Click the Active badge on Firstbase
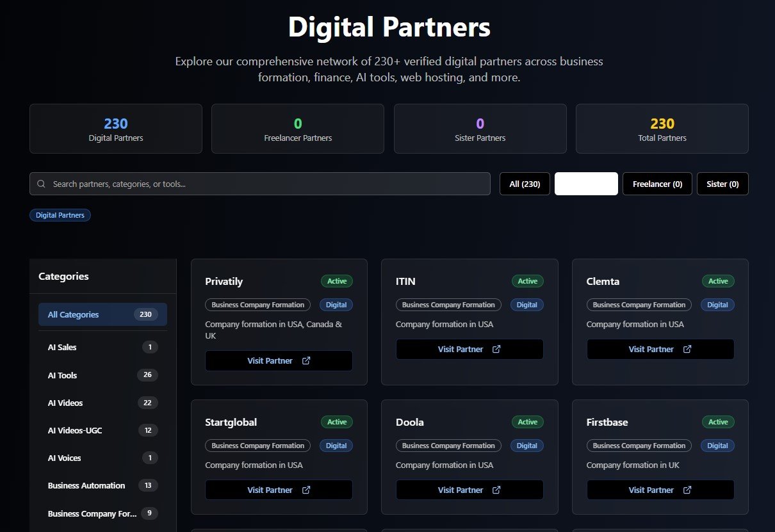Image resolution: width=775 pixels, height=532 pixels. click(718, 422)
